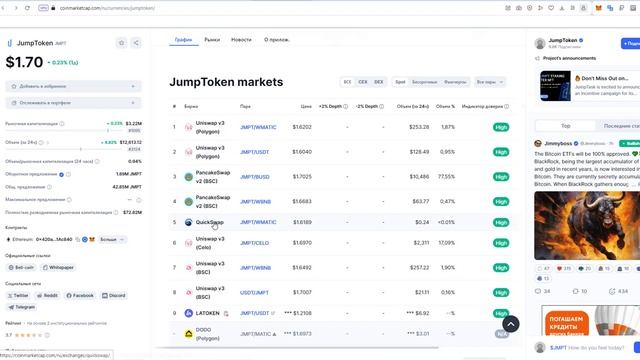
Task: Reload the page with the browser refresh icon
Action: coord(27,8)
